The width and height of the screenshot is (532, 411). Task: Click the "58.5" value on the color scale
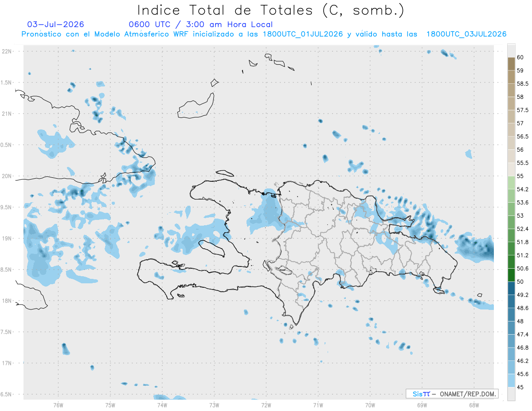point(523,84)
